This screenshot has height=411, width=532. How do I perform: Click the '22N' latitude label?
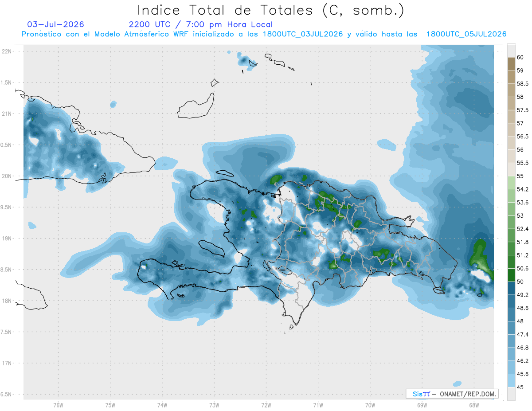coord(7,51)
